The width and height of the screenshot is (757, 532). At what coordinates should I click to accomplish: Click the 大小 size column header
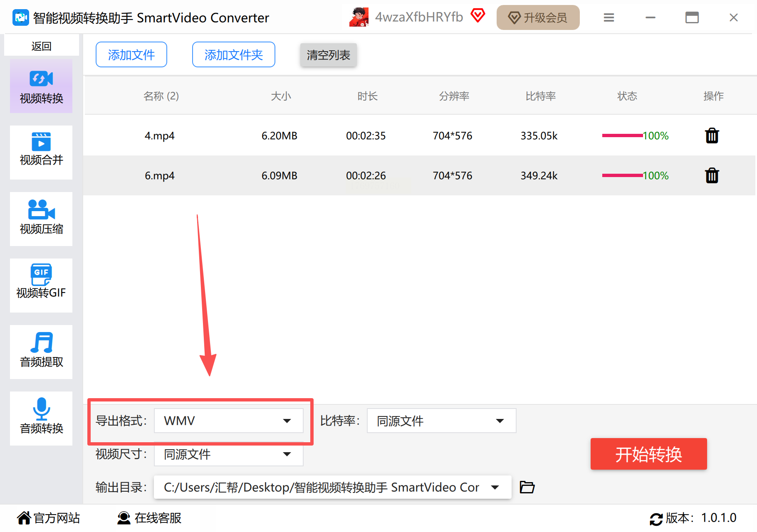pyautogui.click(x=281, y=96)
